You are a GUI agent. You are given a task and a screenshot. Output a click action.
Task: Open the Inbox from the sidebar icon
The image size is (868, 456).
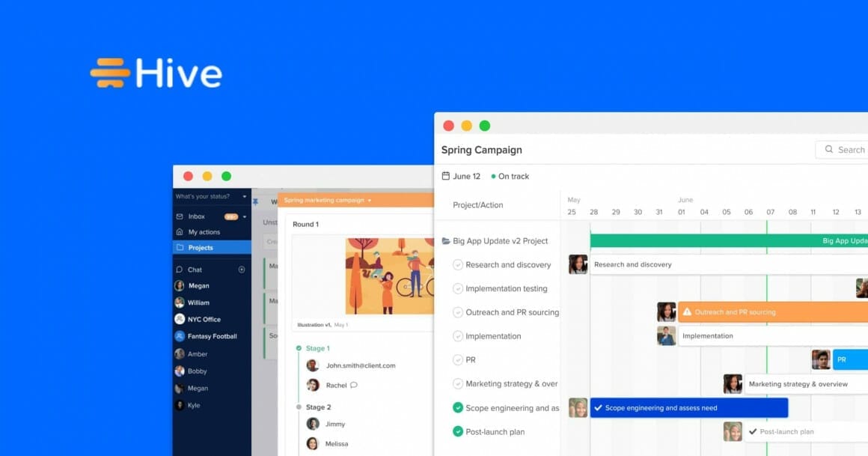point(180,216)
